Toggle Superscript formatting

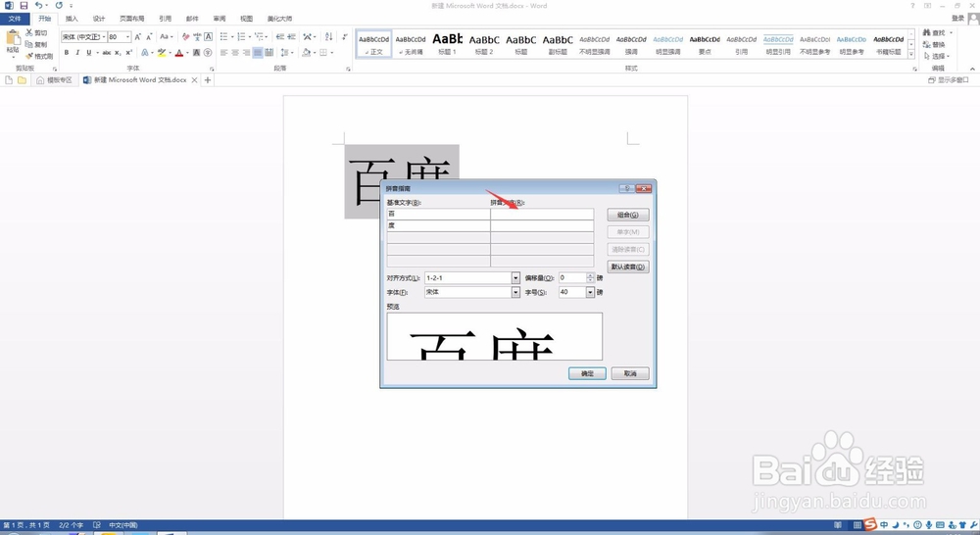[128, 53]
